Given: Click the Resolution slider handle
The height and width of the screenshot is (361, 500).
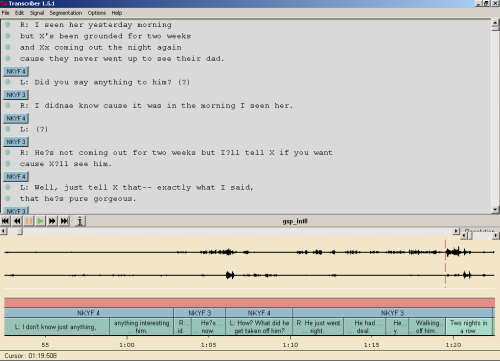Looking at the screenshot, I should pos(470,236).
